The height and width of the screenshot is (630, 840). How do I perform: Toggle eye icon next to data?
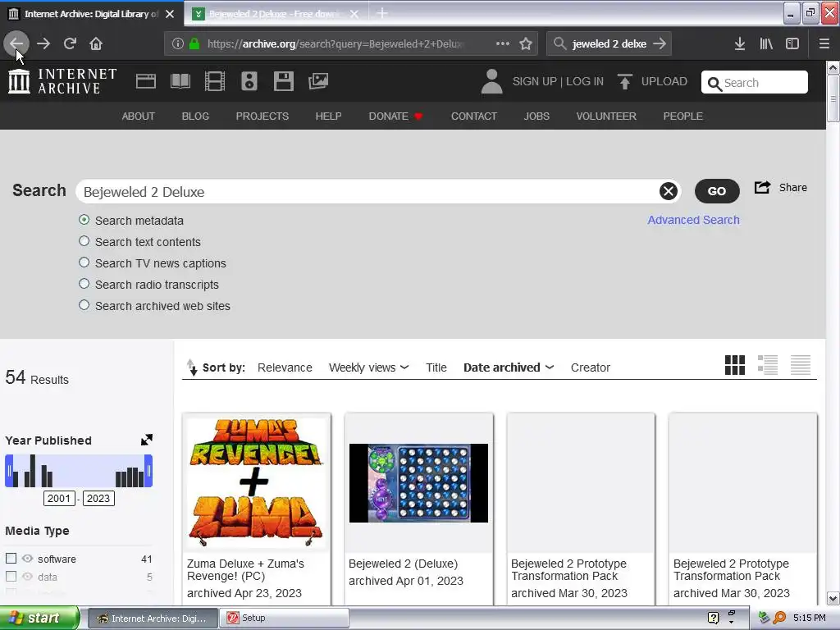pos(27,577)
